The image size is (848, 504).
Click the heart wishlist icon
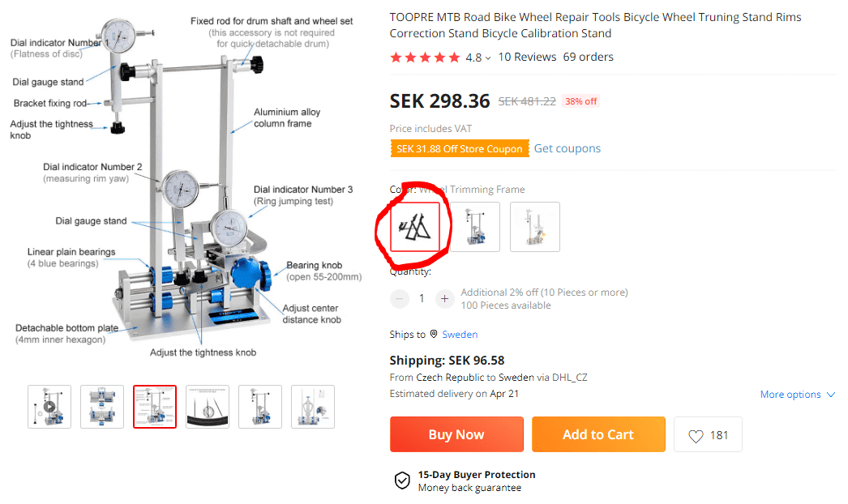coord(696,436)
